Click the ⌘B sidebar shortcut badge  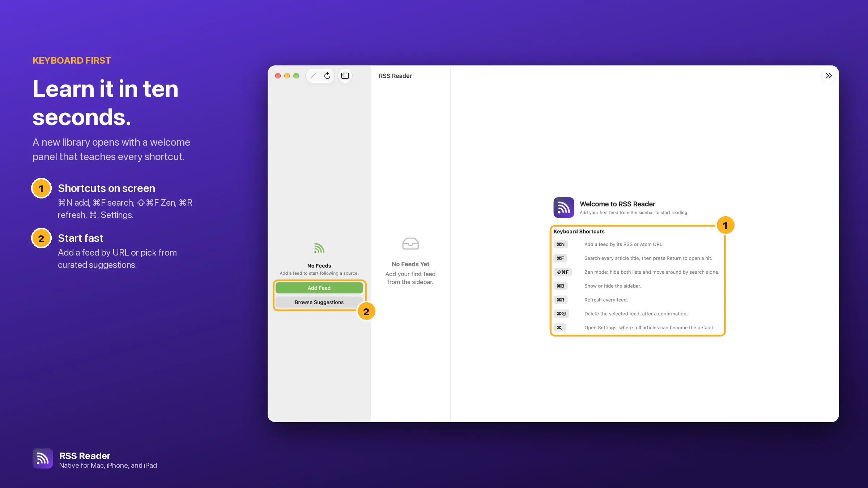click(x=561, y=286)
